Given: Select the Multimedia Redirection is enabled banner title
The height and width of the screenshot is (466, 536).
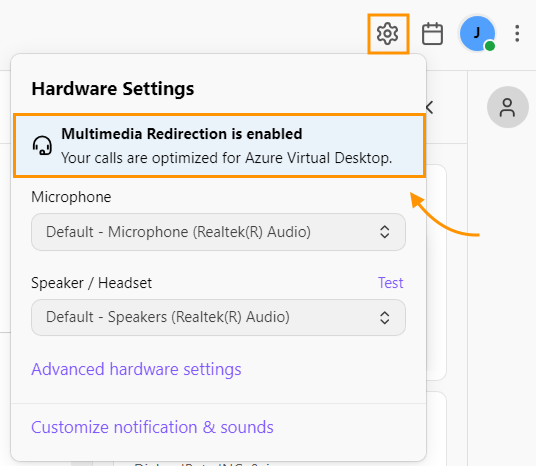Looking at the screenshot, I should (x=182, y=134).
